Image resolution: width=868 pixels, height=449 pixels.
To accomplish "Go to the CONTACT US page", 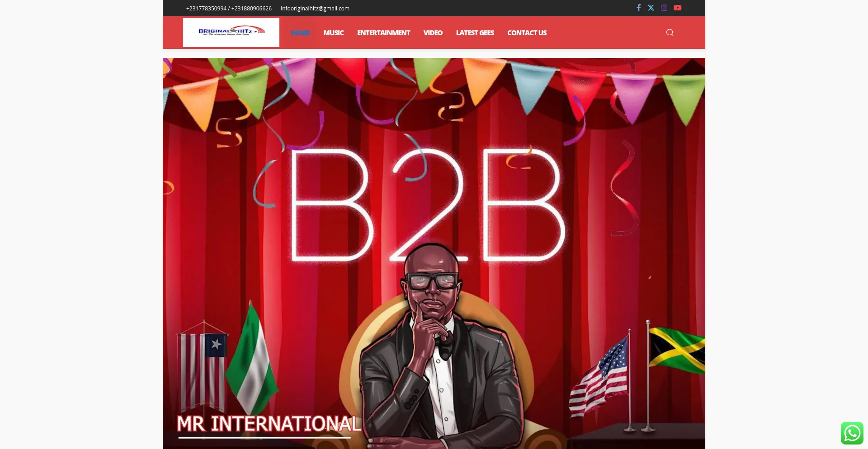I will click(x=527, y=33).
